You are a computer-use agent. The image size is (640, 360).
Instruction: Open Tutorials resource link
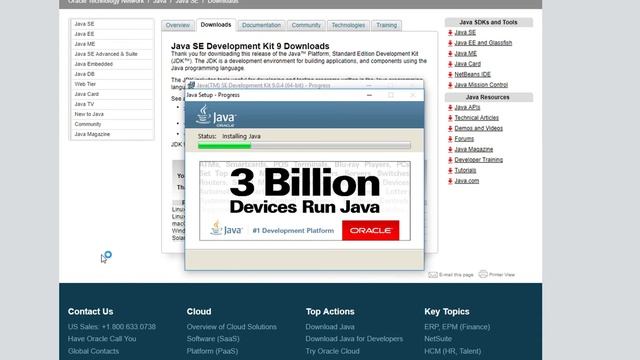click(465, 171)
